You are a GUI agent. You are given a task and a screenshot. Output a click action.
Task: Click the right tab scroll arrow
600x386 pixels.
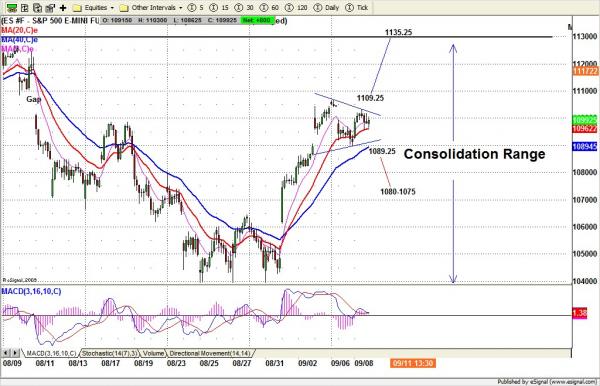[x=15, y=353]
